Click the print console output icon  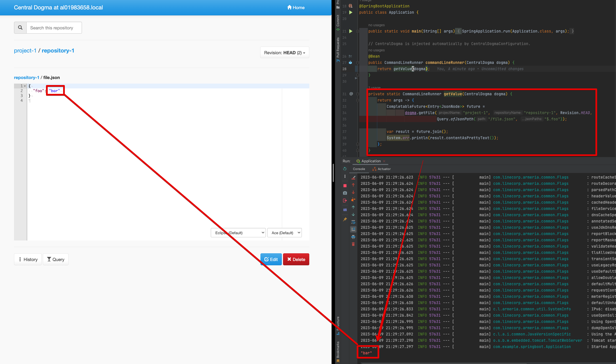(x=353, y=237)
